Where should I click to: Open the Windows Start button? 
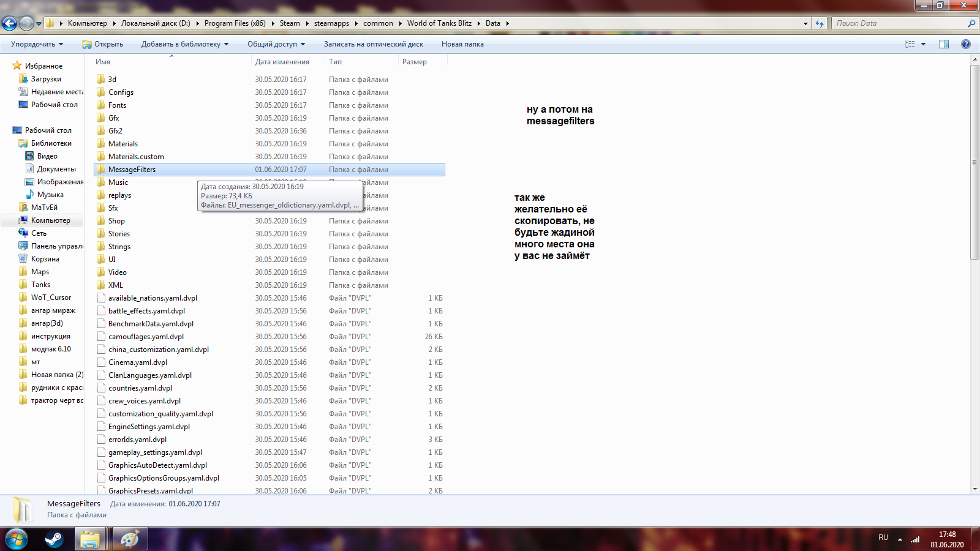pyautogui.click(x=17, y=539)
